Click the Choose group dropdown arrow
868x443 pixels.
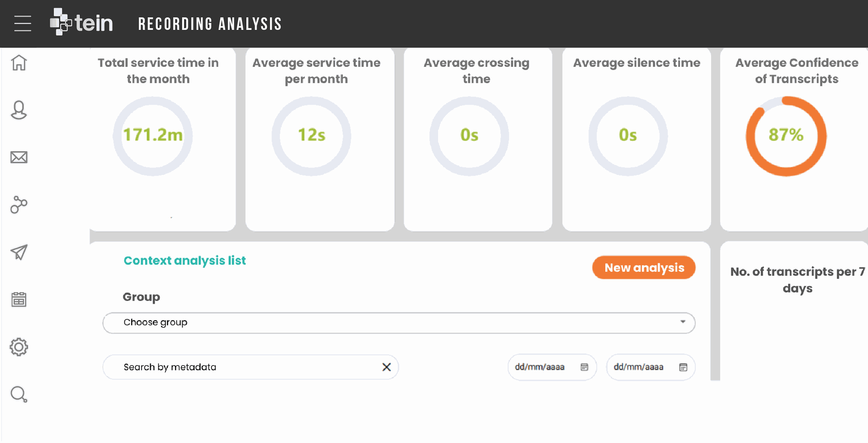pos(683,322)
